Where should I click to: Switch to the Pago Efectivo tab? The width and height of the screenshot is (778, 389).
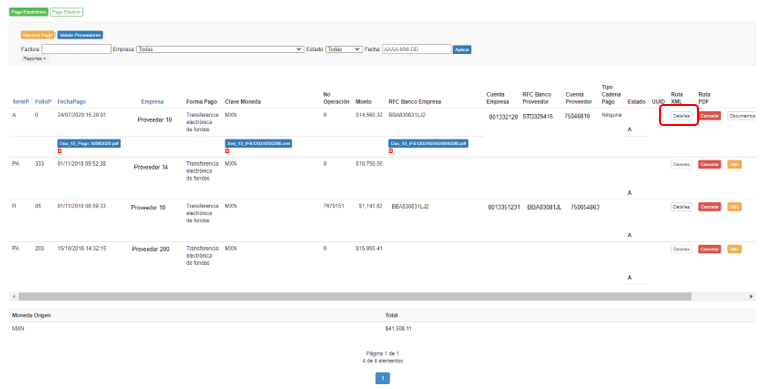coord(66,12)
